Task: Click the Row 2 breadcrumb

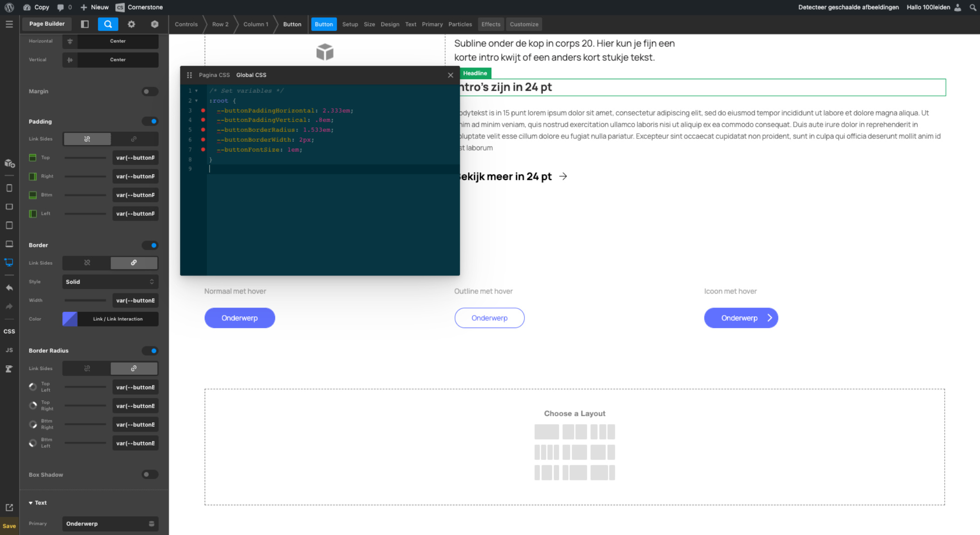Action: (x=220, y=24)
